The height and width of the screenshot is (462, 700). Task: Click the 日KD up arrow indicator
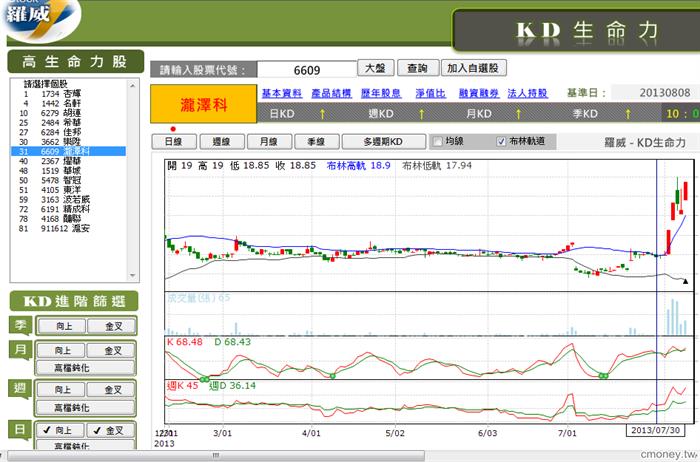click(x=322, y=114)
